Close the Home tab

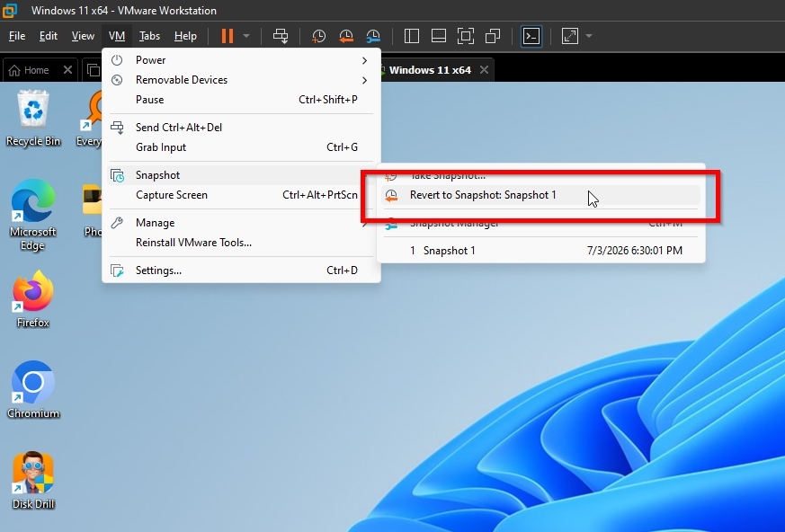(67, 70)
